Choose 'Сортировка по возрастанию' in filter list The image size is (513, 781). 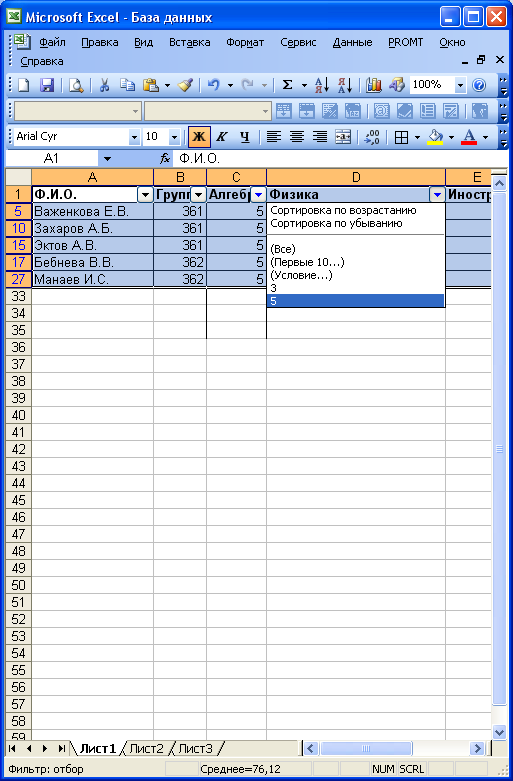pos(343,210)
